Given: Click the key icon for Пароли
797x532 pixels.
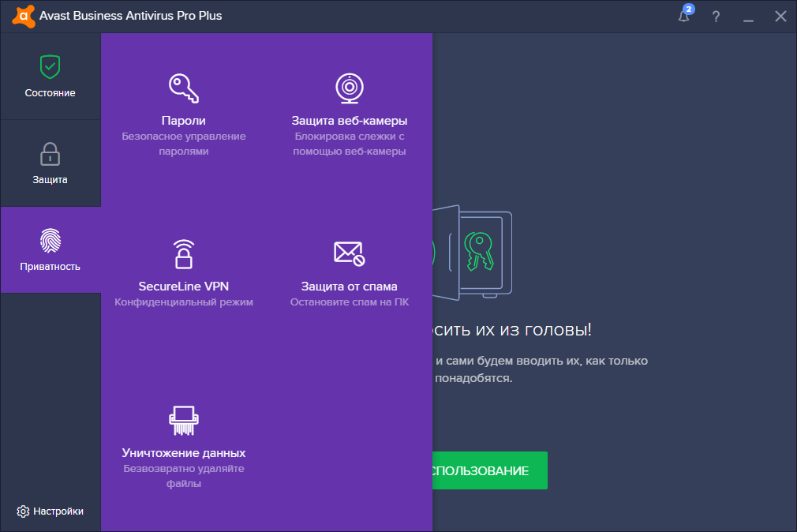Looking at the screenshot, I should pyautogui.click(x=184, y=88).
